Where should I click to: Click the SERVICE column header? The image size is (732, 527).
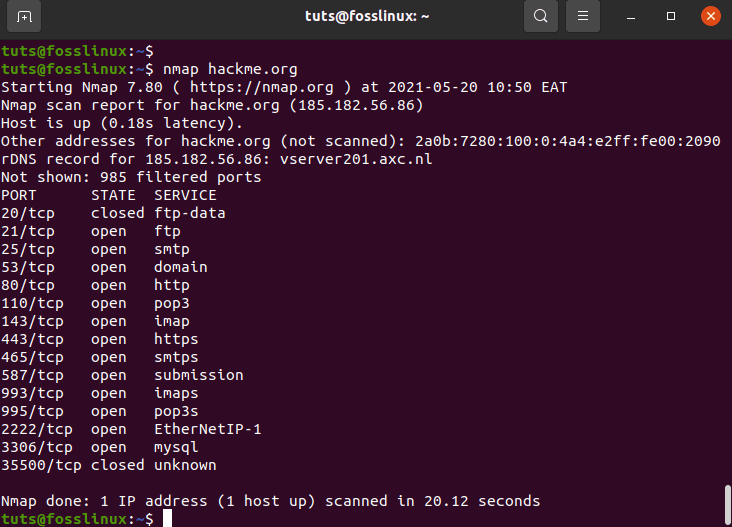coord(185,195)
